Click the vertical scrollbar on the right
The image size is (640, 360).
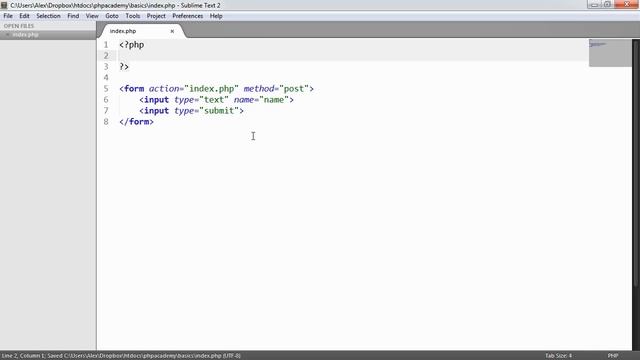pyautogui.click(x=636, y=163)
